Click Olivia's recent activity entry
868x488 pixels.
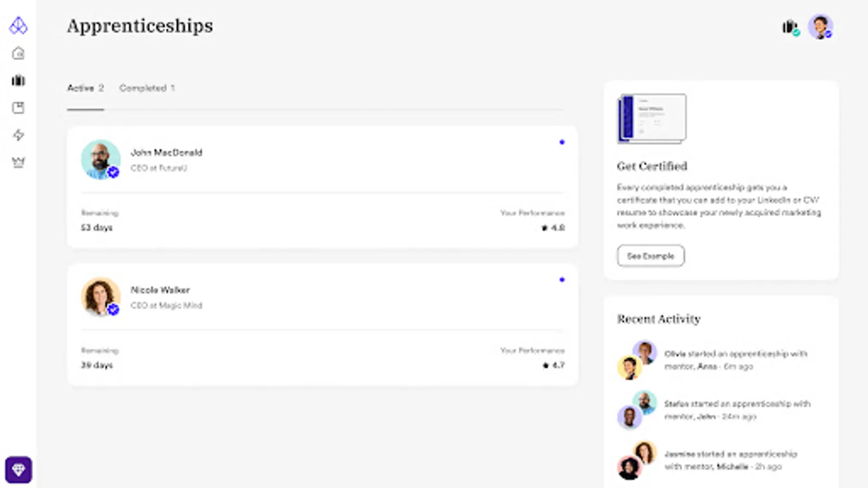(x=735, y=360)
